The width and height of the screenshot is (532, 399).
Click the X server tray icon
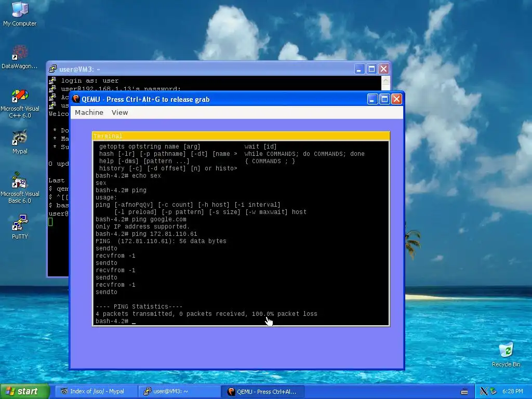(x=484, y=392)
